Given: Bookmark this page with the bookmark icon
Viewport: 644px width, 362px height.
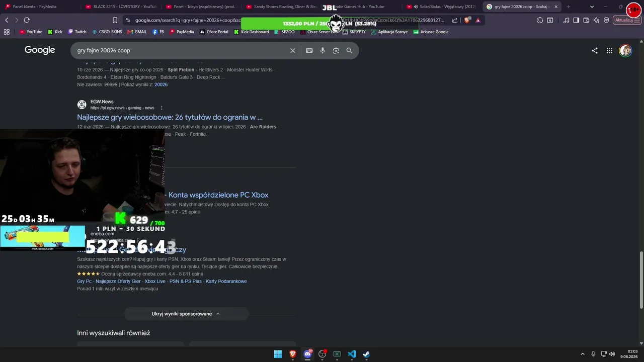Looking at the screenshot, I should click(115, 20).
